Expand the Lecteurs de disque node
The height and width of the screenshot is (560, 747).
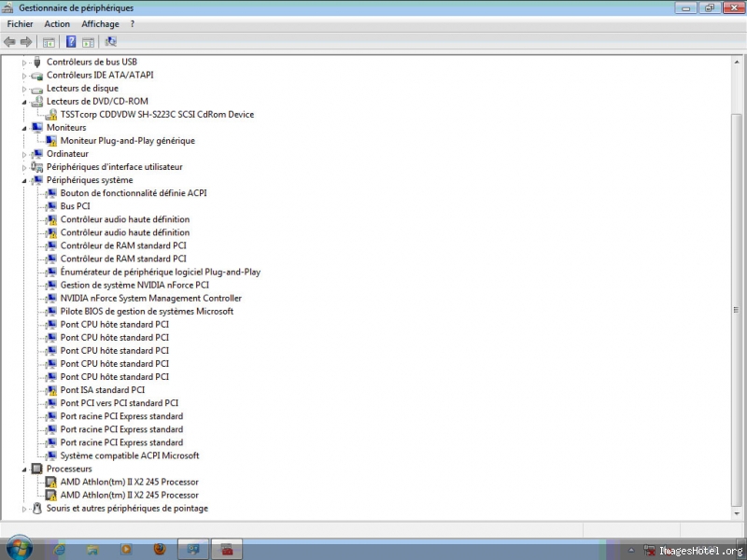24,89
